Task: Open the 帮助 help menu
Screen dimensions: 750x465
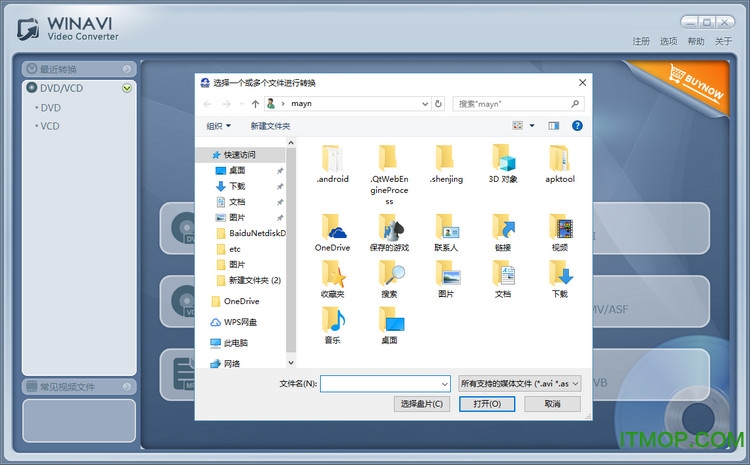Action: (x=696, y=41)
